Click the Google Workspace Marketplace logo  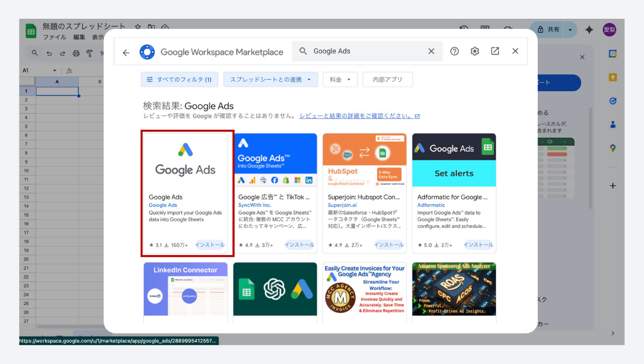point(147,52)
